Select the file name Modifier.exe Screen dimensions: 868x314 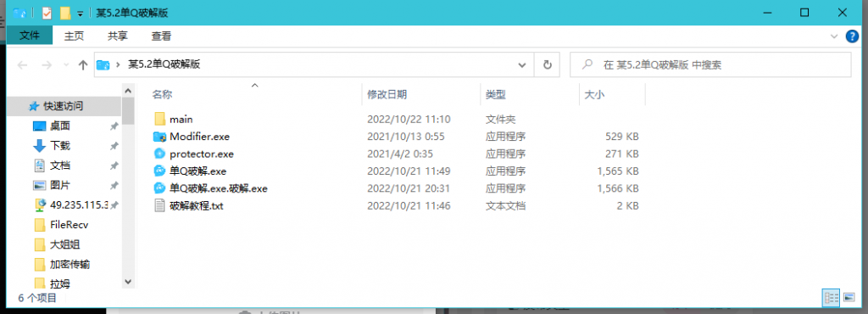tap(199, 137)
